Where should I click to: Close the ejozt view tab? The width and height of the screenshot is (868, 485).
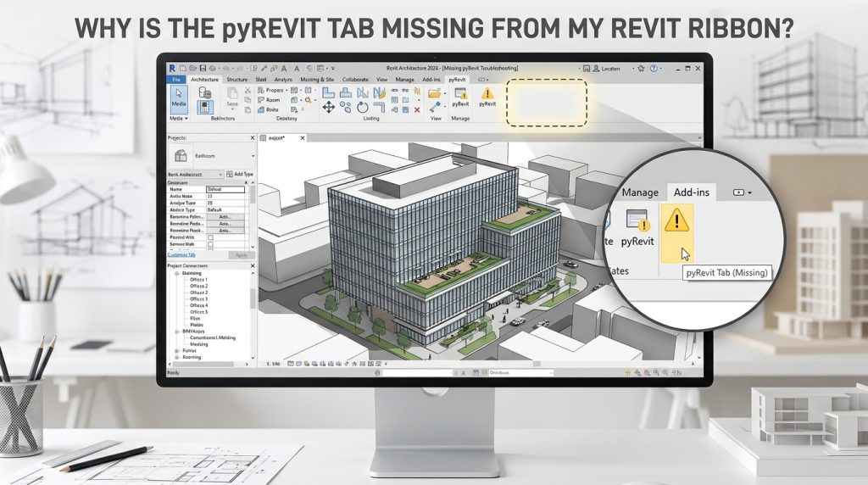(x=303, y=138)
